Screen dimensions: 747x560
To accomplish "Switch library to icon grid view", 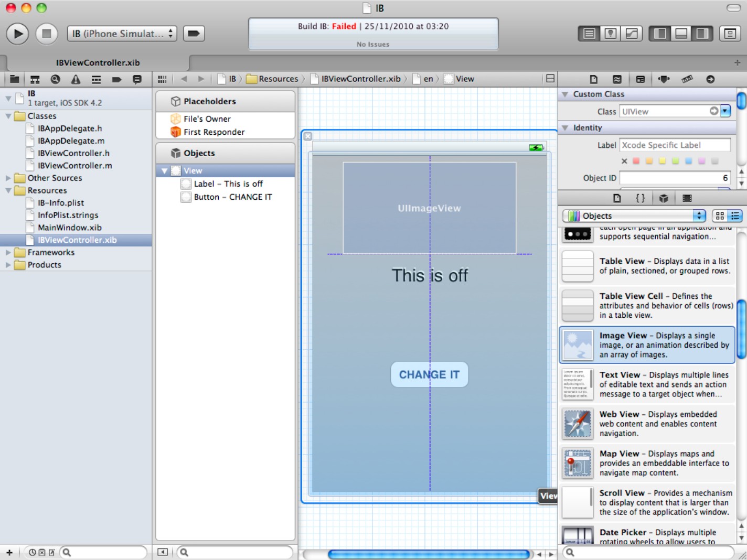I will point(720,216).
